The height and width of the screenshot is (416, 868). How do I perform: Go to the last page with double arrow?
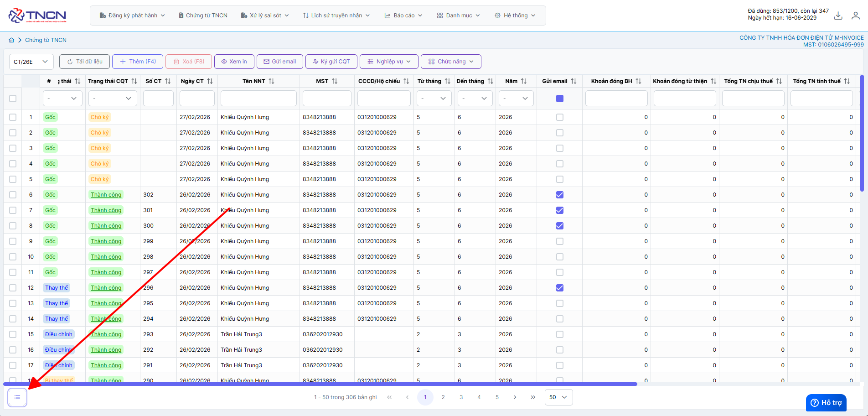533,397
